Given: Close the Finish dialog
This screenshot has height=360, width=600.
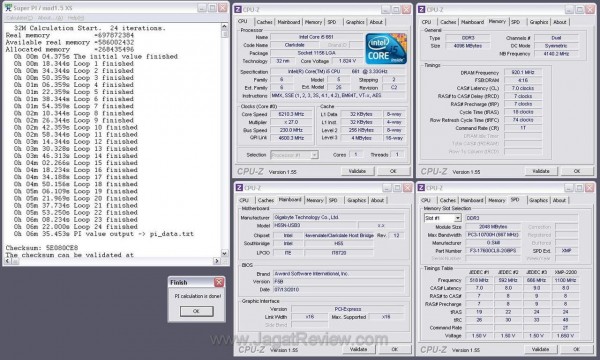Looking at the screenshot, I should [219, 282].
